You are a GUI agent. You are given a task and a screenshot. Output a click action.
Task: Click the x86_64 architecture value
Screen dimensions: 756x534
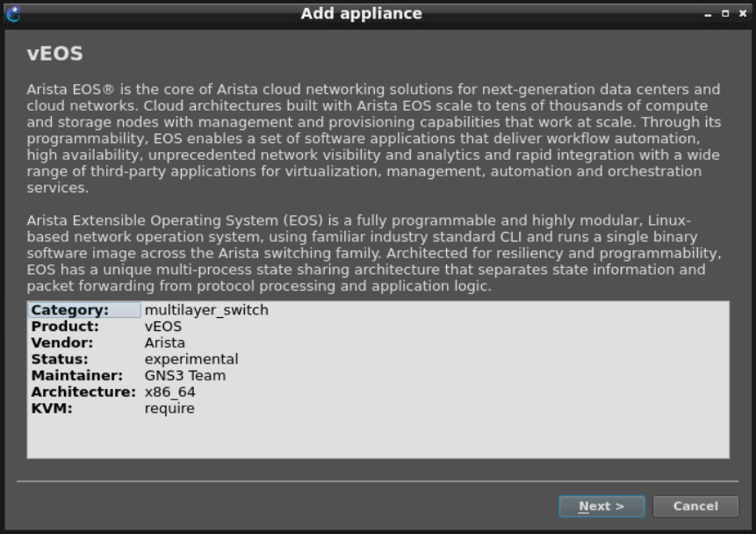(x=170, y=392)
